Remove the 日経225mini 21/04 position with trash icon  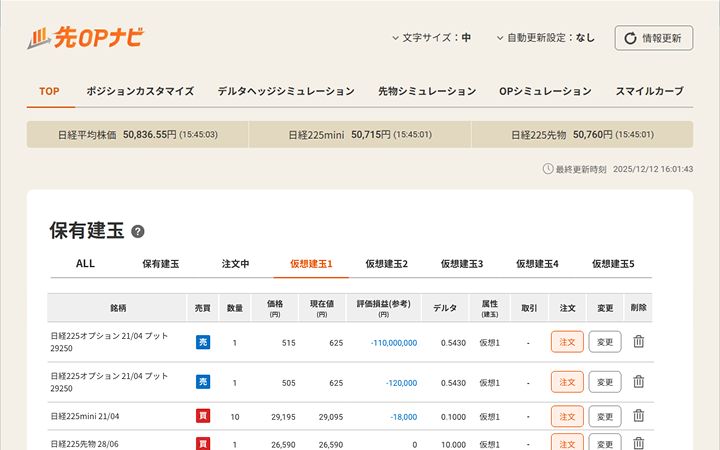(638, 416)
